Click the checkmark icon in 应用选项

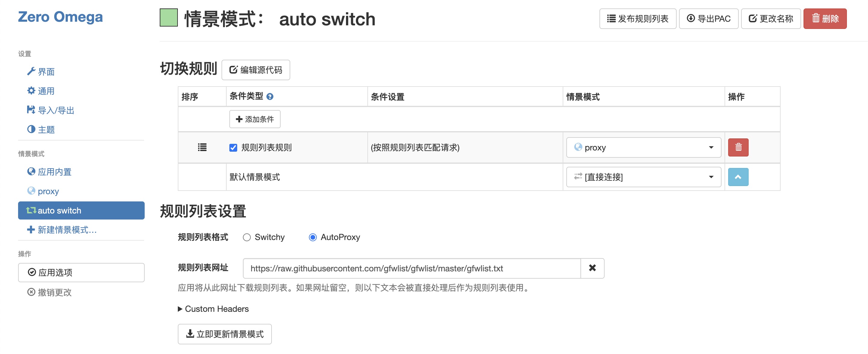coord(32,272)
